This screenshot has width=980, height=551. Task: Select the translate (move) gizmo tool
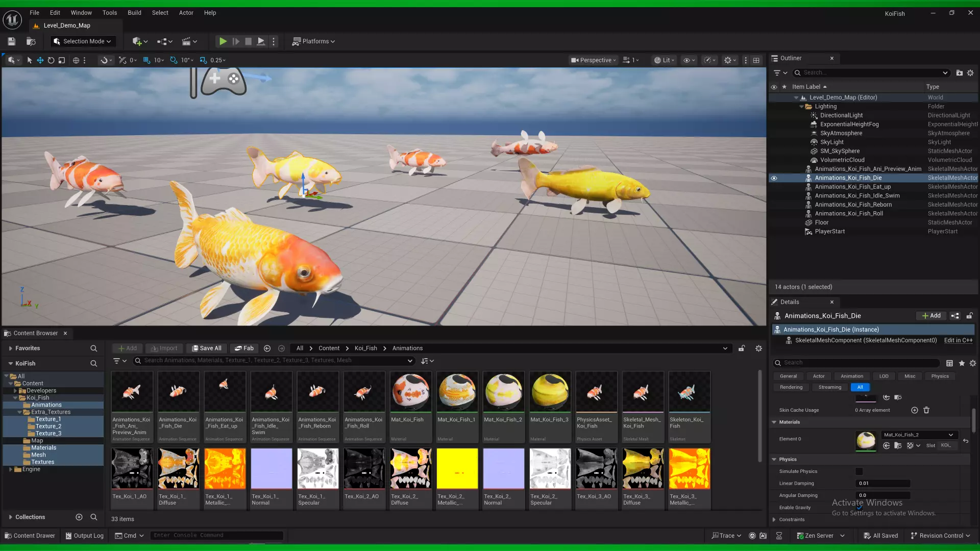point(40,60)
